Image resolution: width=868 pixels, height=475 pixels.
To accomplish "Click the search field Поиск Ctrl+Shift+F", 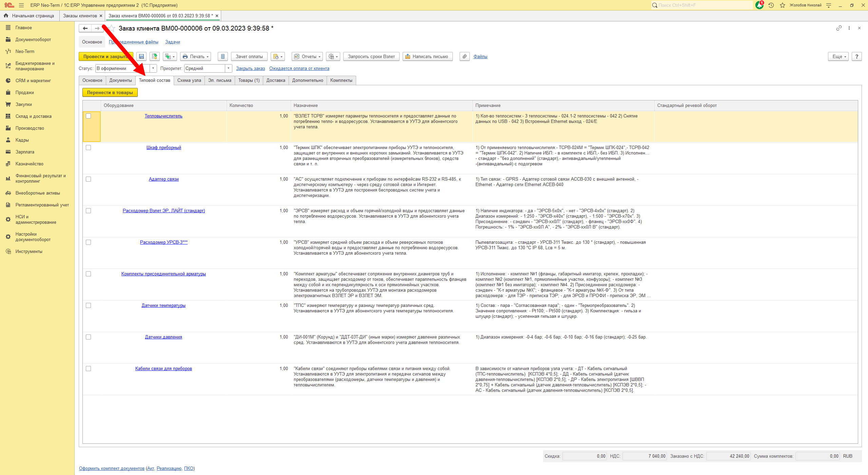I will (702, 5).
